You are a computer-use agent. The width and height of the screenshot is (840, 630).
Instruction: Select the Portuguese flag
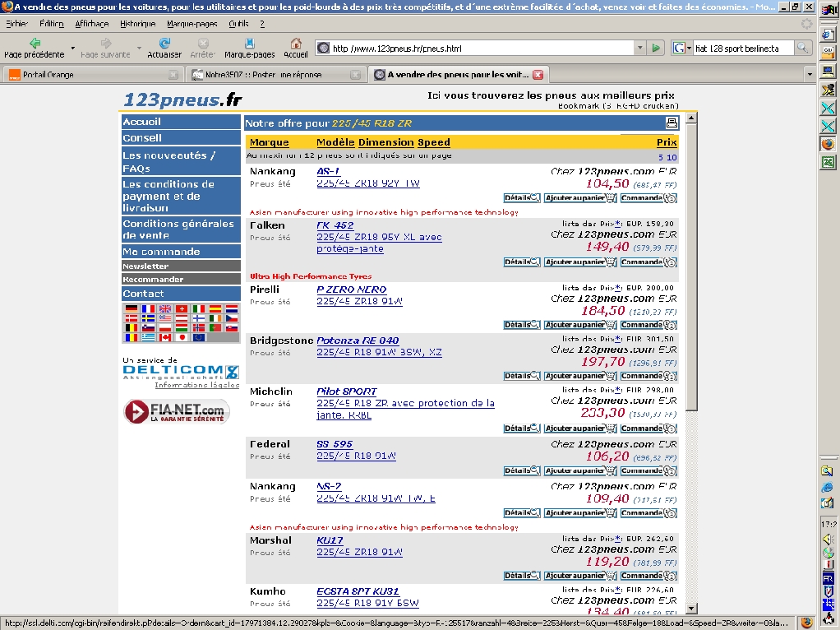[215, 328]
